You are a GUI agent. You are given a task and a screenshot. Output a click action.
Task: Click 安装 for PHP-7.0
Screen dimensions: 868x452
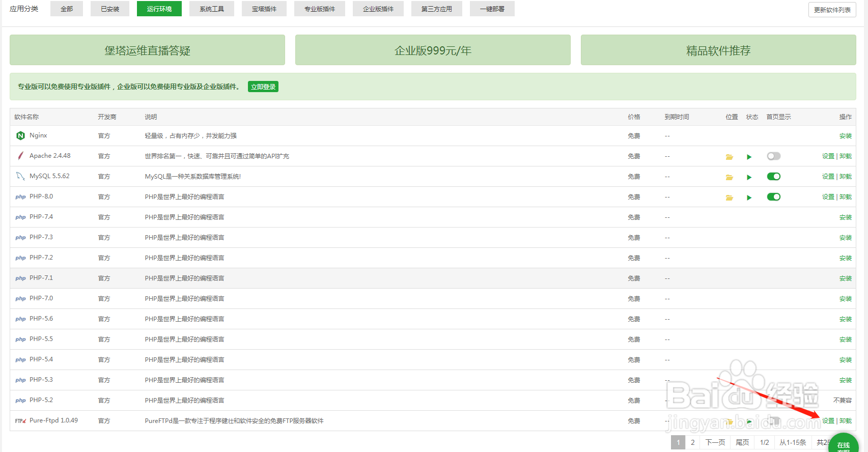click(846, 299)
